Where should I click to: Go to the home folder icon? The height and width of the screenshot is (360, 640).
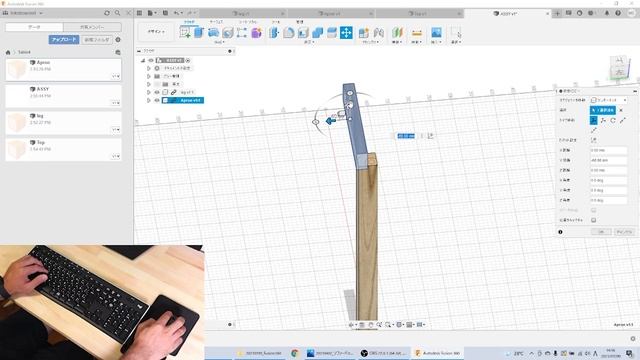8,52
